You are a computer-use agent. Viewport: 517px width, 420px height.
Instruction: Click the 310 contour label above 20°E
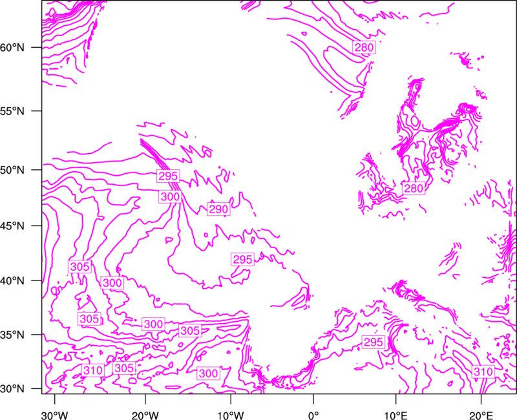point(483,372)
